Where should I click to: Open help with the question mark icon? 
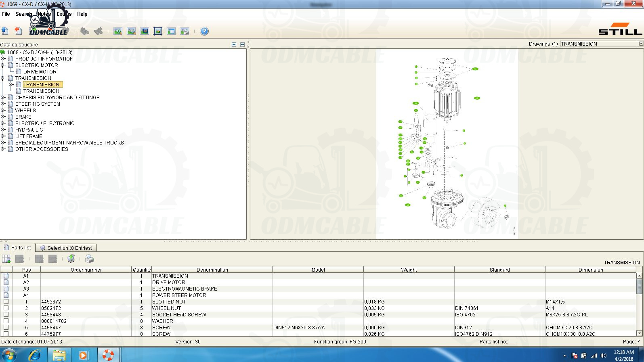point(204,31)
